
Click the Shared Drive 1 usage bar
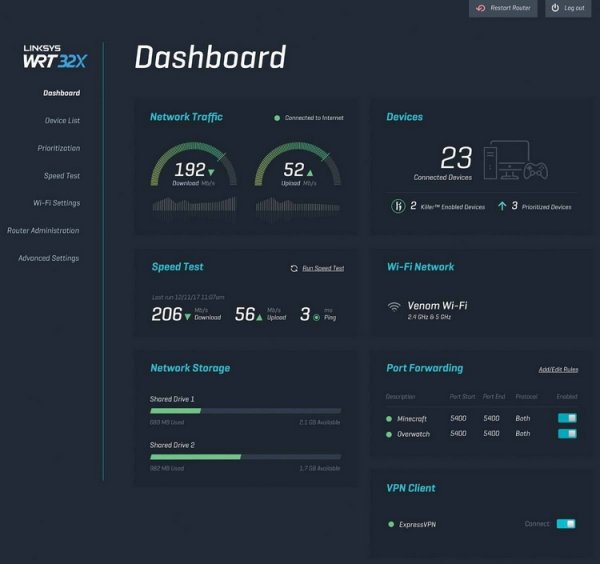pos(245,411)
